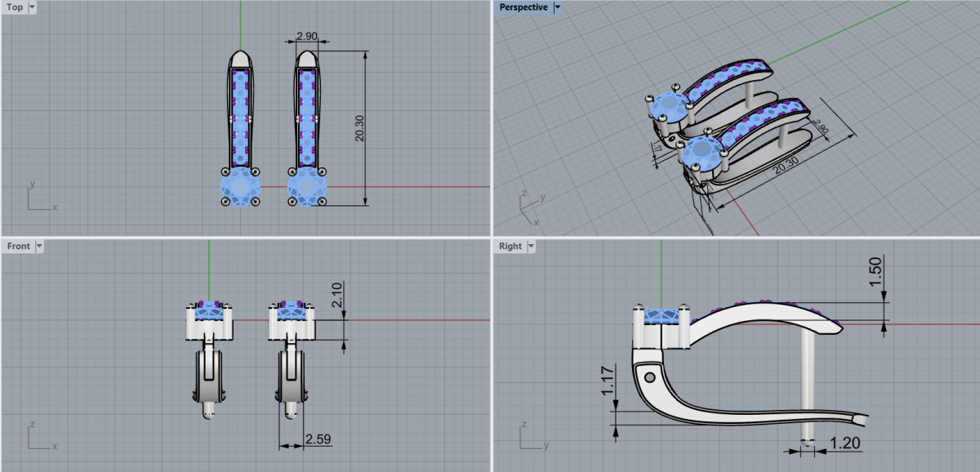Select the Front viewport title label

pyautogui.click(x=18, y=246)
